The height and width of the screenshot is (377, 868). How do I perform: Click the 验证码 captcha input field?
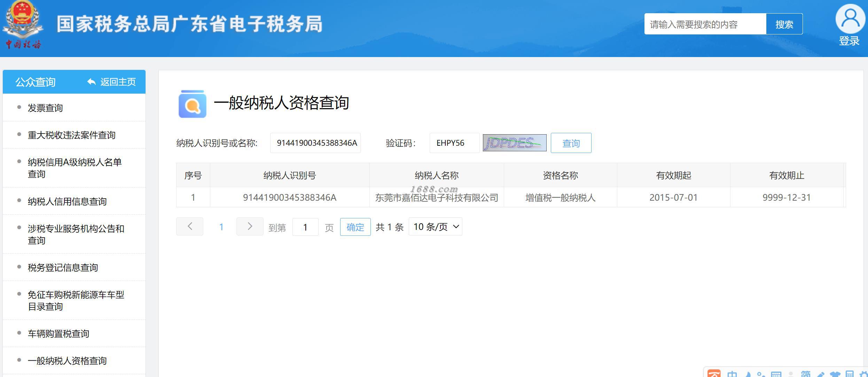tap(454, 143)
